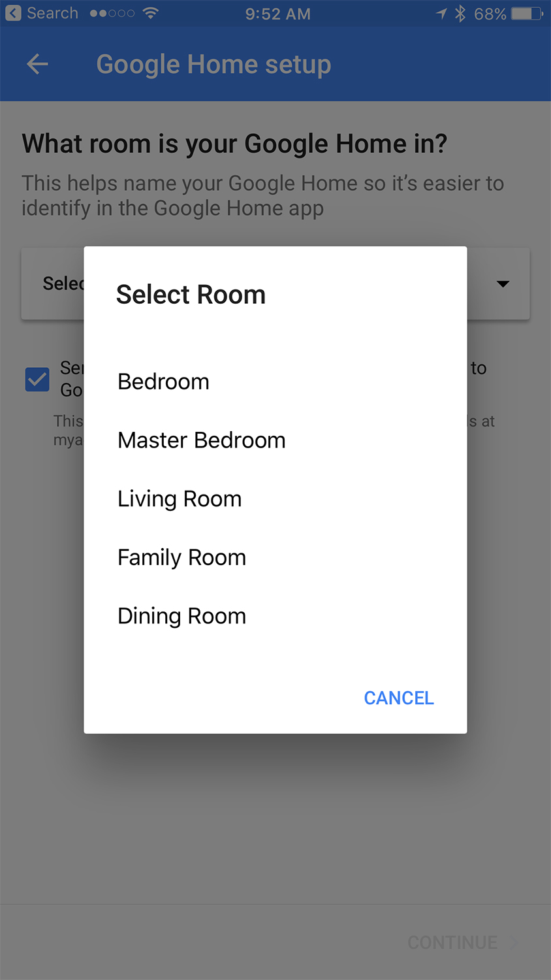Tap the Select Room dialog title

tap(191, 295)
